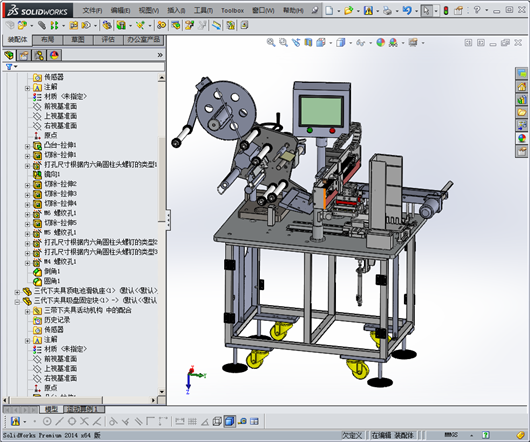Image resolution: width=530 pixels, height=442 pixels.
Task: Switch to the 草图 command tab
Action: click(x=78, y=40)
